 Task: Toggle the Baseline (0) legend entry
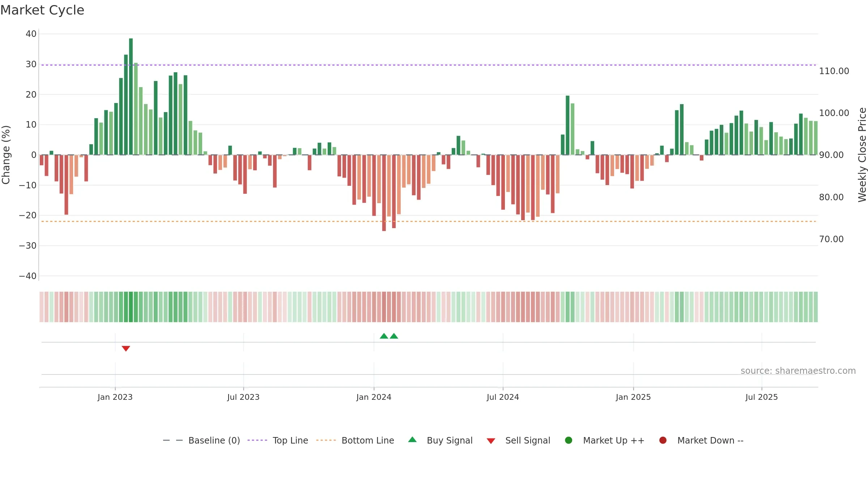point(201,440)
